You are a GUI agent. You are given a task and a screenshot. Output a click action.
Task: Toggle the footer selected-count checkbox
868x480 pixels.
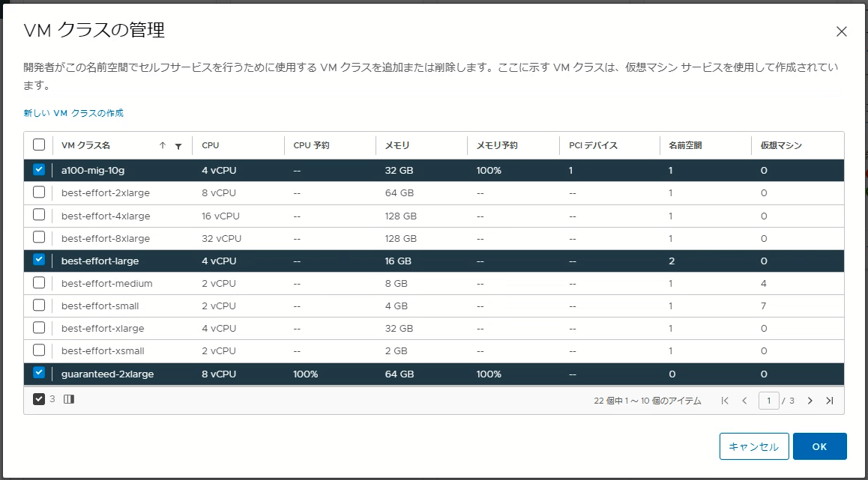pos(39,399)
